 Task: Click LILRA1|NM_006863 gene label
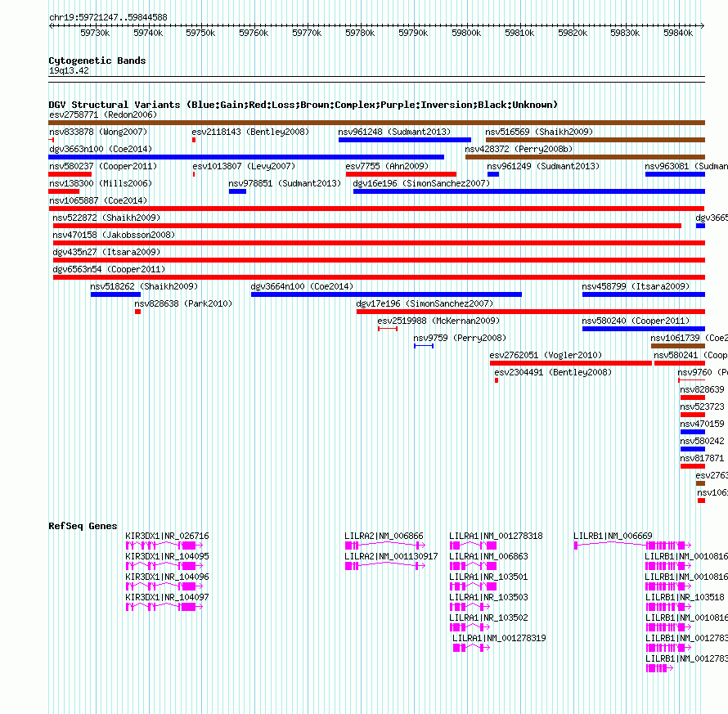[488, 556]
